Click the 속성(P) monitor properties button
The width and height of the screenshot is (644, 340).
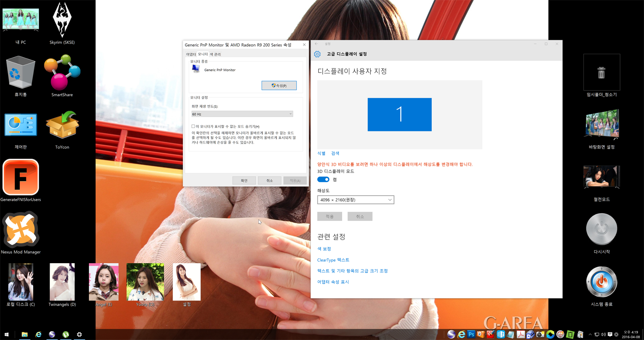[279, 85]
